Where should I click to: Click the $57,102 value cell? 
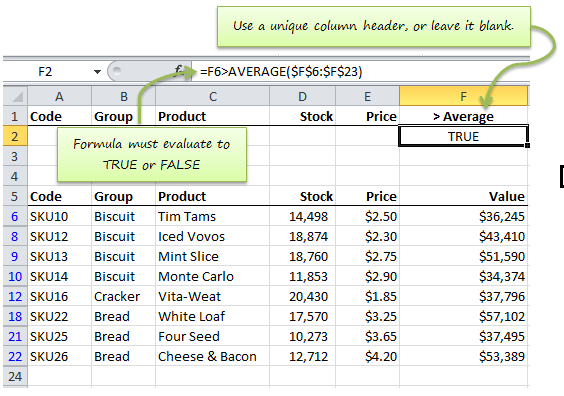pyautogui.click(x=464, y=316)
